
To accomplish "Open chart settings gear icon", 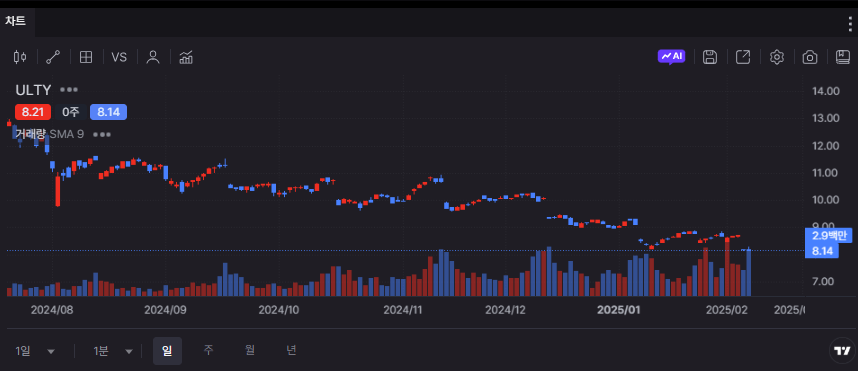I will click(x=777, y=57).
